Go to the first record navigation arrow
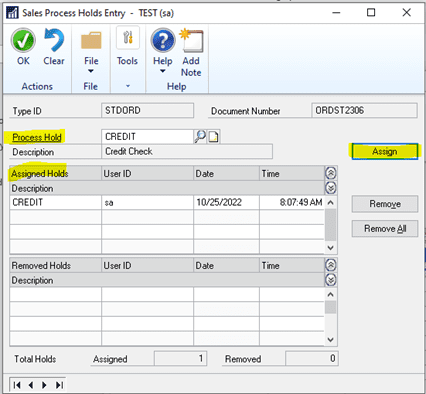Image resolution: width=426 pixels, height=394 pixels. [17, 385]
